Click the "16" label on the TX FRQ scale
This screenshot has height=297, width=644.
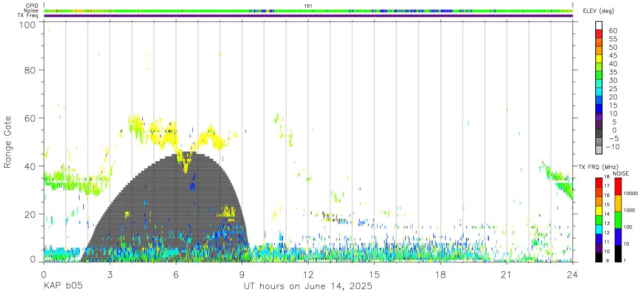click(x=606, y=195)
